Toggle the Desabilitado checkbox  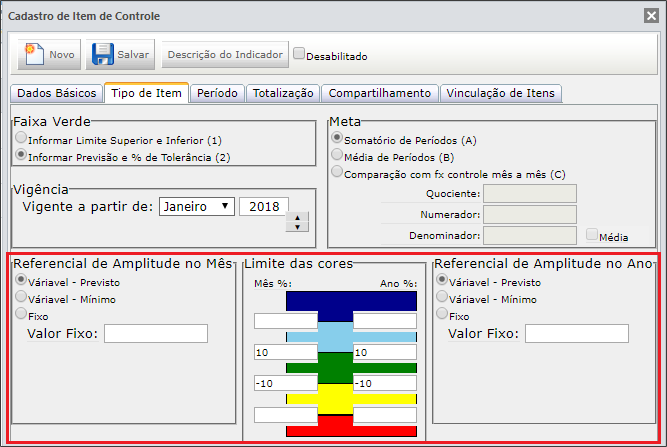point(299,54)
